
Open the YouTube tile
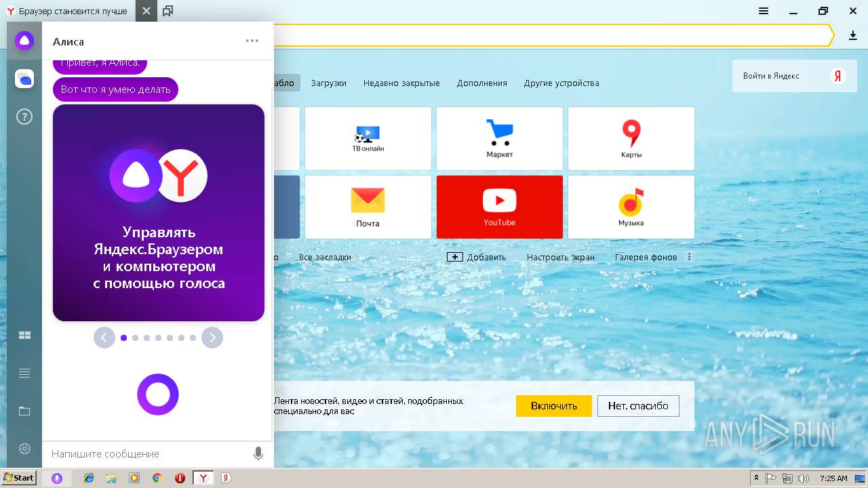[499, 207]
